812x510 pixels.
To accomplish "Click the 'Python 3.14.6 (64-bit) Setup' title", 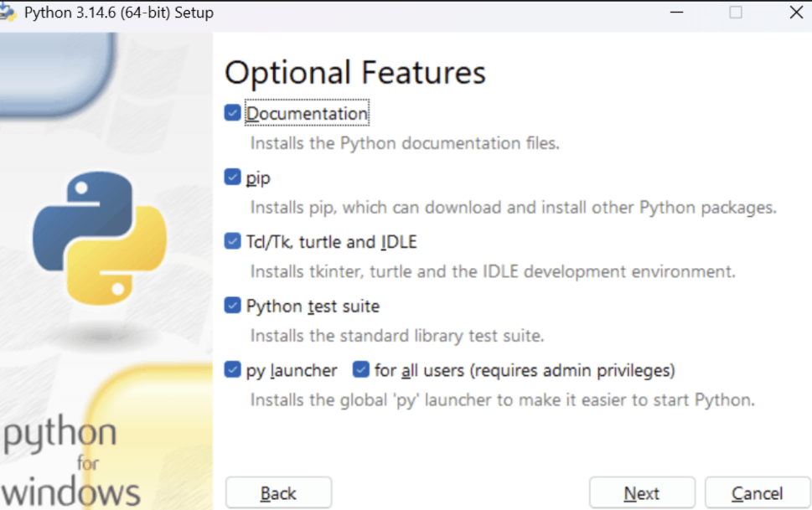I will click(x=119, y=13).
